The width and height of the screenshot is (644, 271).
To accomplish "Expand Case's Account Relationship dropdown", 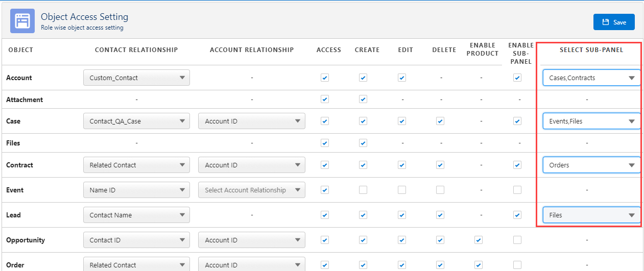I will 251,121.
